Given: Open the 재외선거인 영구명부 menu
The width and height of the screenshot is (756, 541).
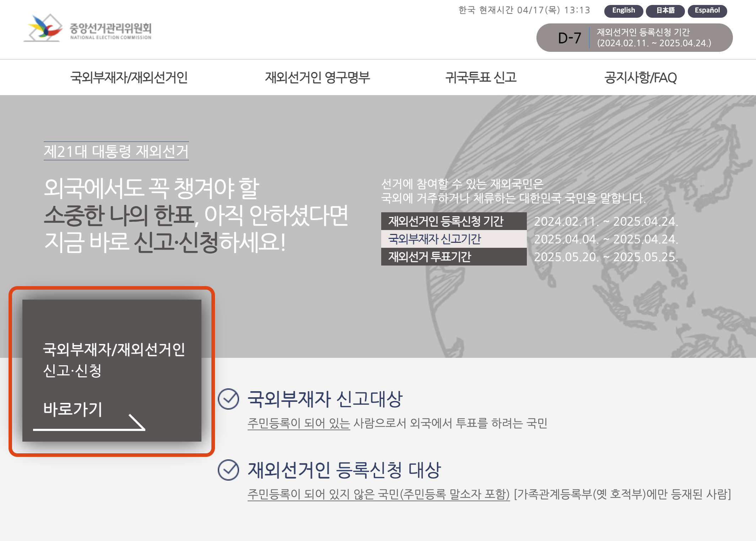Looking at the screenshot, I should [317, 77].
